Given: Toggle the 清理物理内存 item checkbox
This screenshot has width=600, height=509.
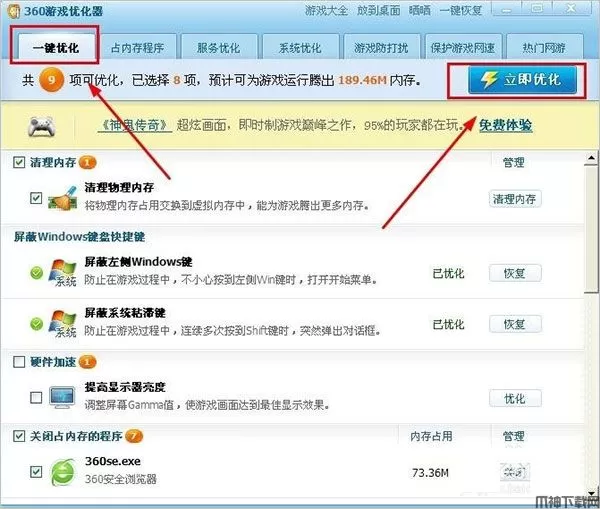Looking at the screenshot, I should (36, 198).
